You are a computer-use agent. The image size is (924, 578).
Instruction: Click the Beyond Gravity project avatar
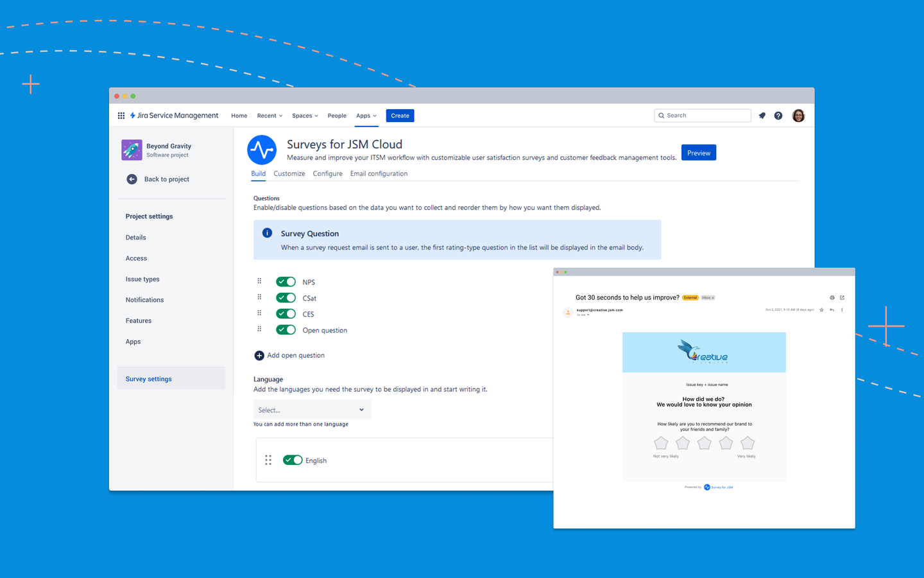point(132,150)
